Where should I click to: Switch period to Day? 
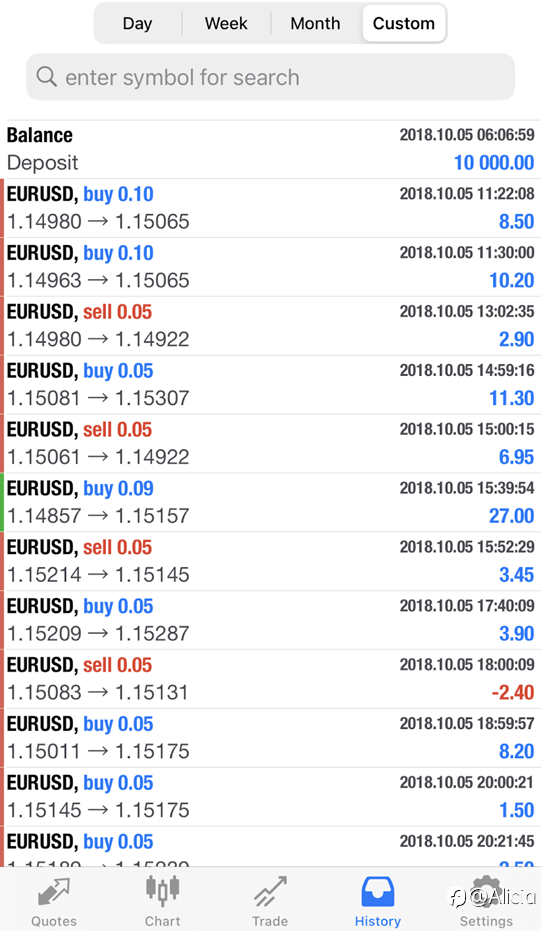137,23
